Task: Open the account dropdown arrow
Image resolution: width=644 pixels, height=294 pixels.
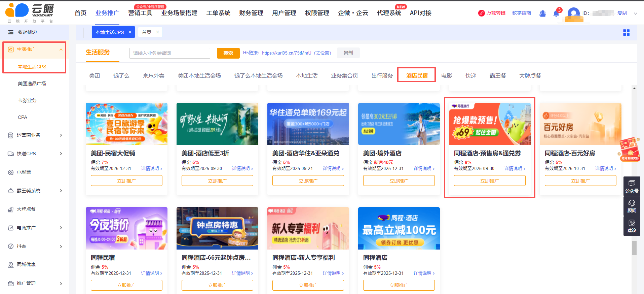Action: click(x=636, y=13)
